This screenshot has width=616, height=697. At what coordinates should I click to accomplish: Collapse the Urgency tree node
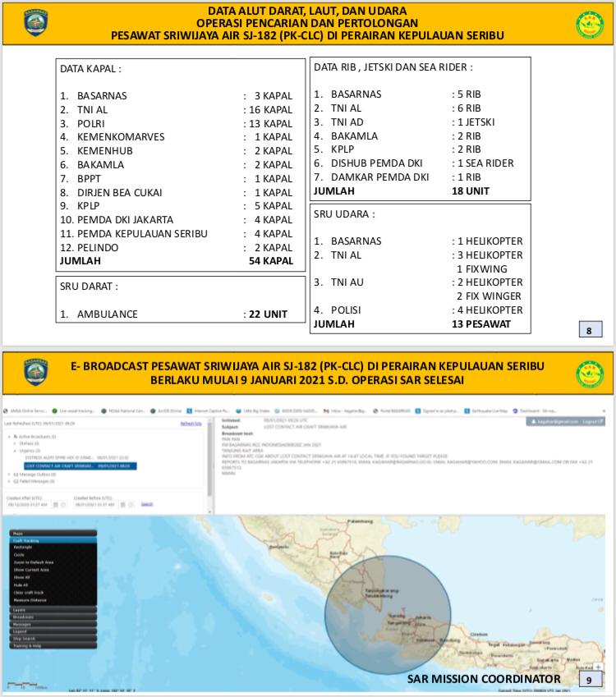[15, 451]
